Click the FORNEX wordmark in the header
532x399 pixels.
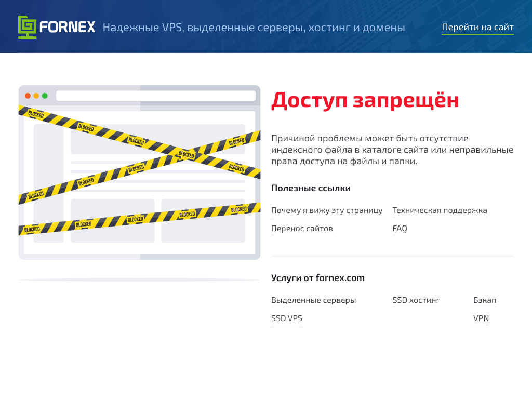68,27
